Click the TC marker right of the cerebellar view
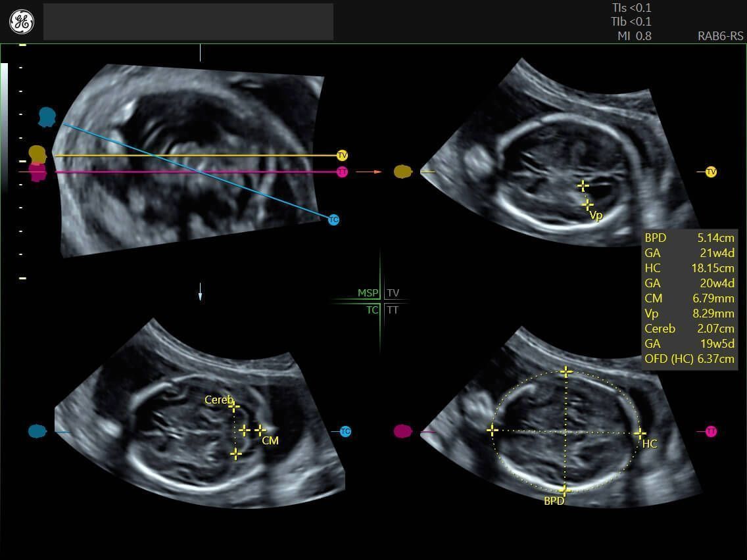The image size is (747, 560). [345, 432]
